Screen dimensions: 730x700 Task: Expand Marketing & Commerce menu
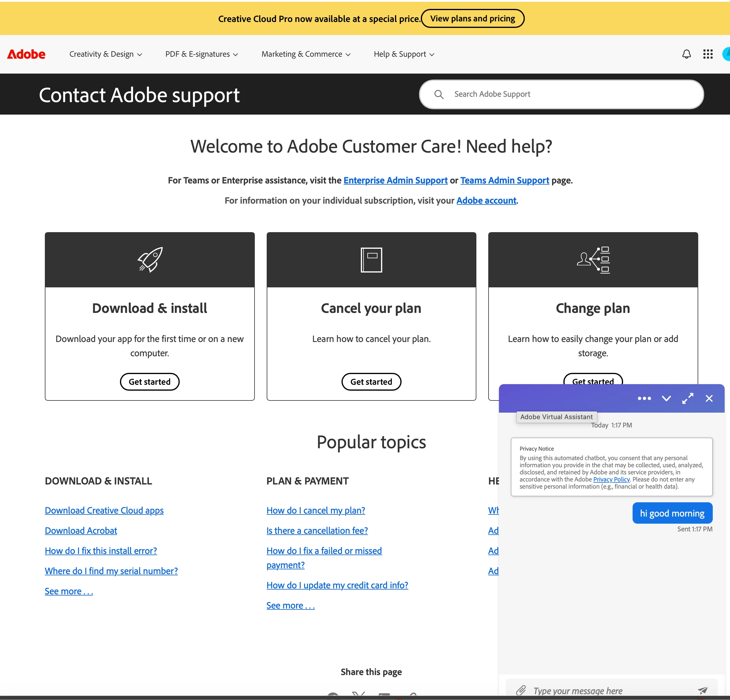306,54
